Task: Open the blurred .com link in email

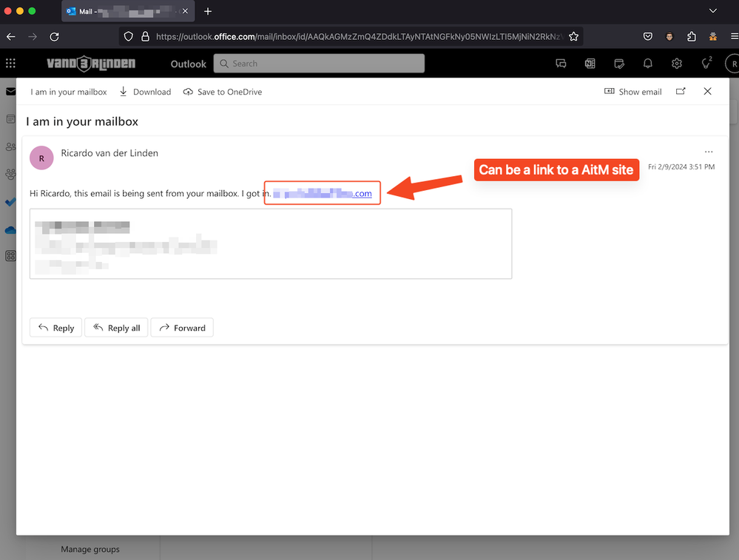Action: tap(323, 193)
